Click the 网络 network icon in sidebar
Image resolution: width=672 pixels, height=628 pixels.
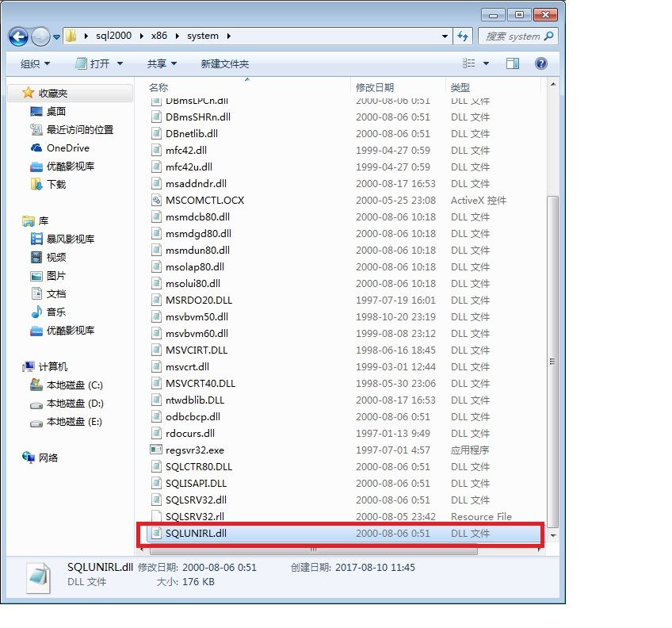(x=48, y=458)
